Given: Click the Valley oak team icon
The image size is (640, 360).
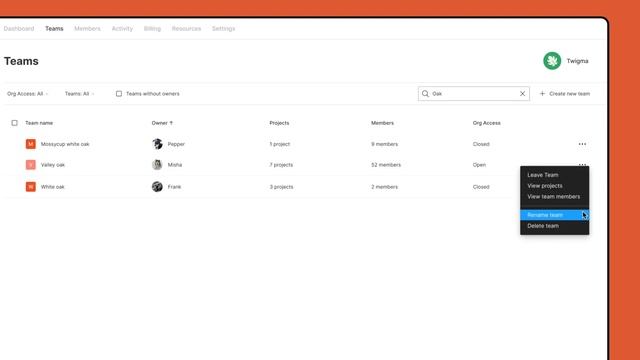Looking at the screenshot, I should pos(31,164).
